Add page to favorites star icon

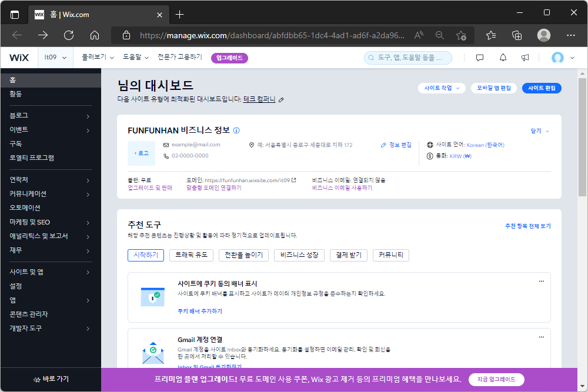[x=461, y=35]
